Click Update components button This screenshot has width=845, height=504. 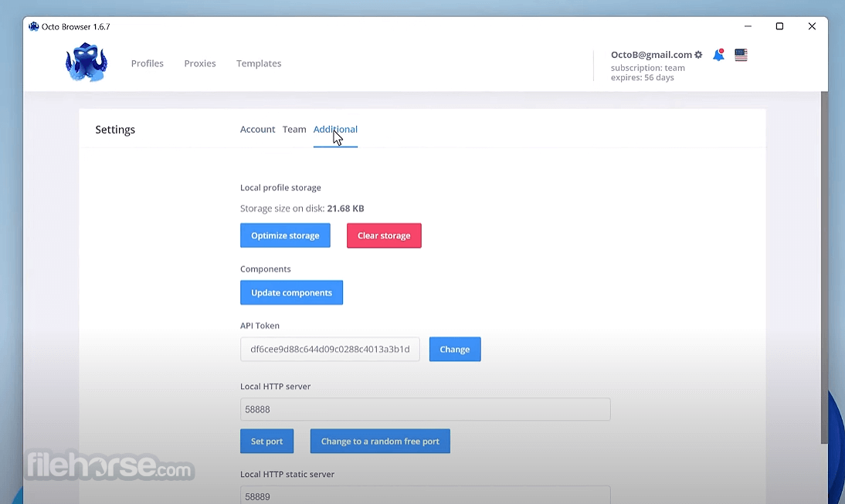(x=291, y=293)
